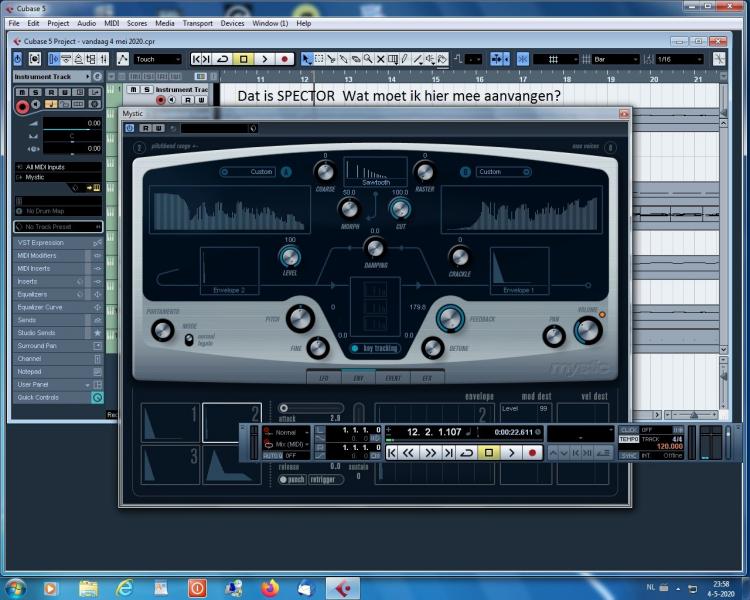This screenshot has width=750, height=600.
Task: Open Internet Explorer from the taskbar
Action: click(125, 588)
